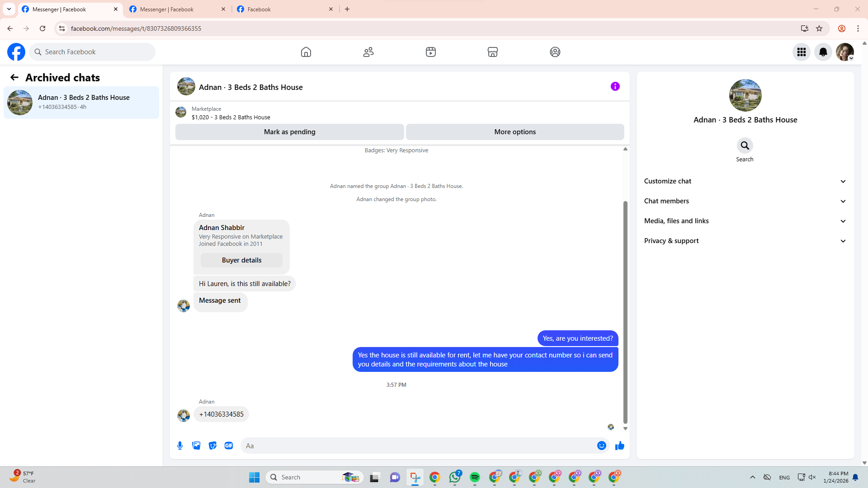Open the GIF picker

point(229,446)
